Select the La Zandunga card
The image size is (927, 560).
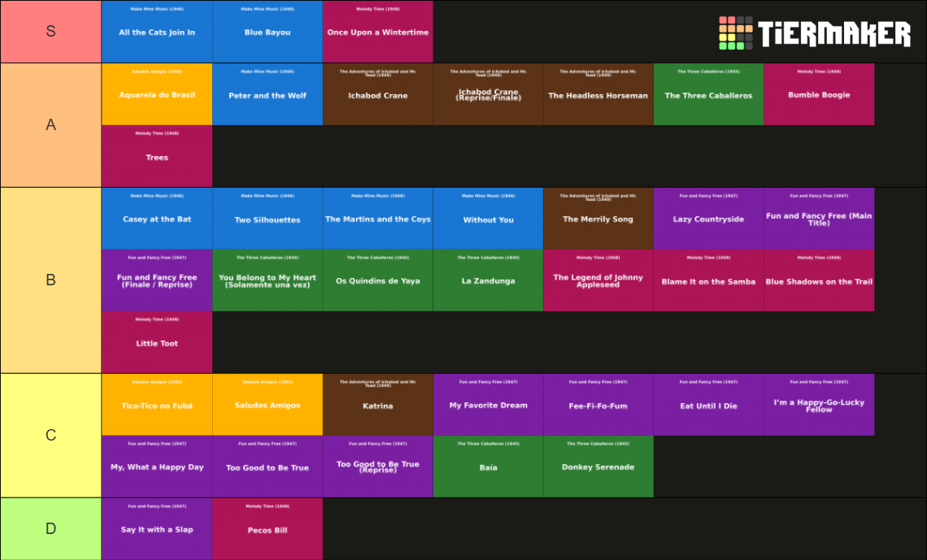tap(489, 280)
